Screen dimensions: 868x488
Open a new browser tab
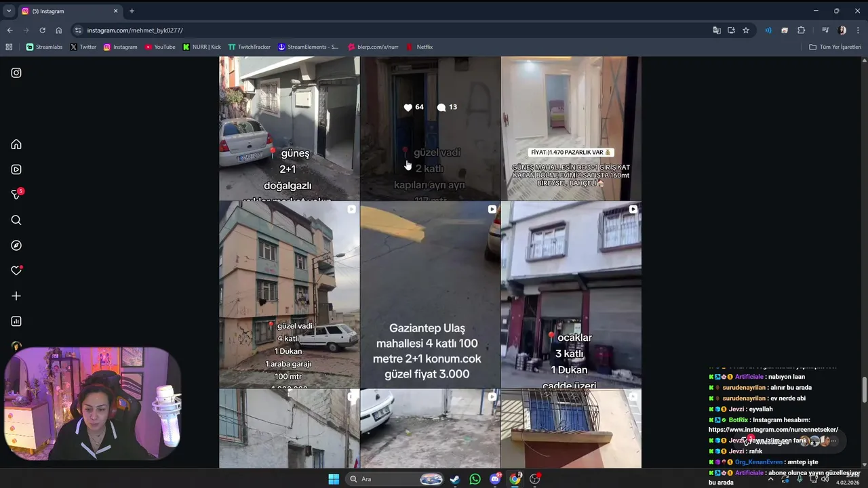click(132, 11)
